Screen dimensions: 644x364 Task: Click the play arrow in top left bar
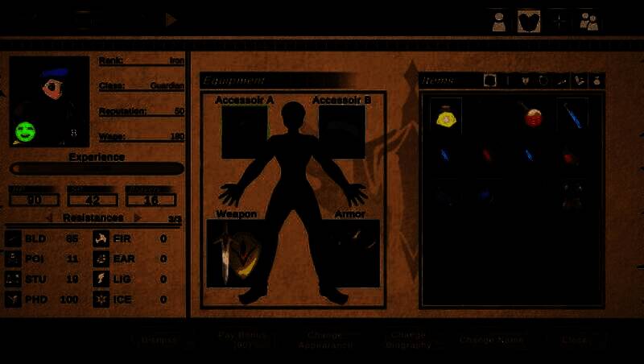[x=171, y=19]
